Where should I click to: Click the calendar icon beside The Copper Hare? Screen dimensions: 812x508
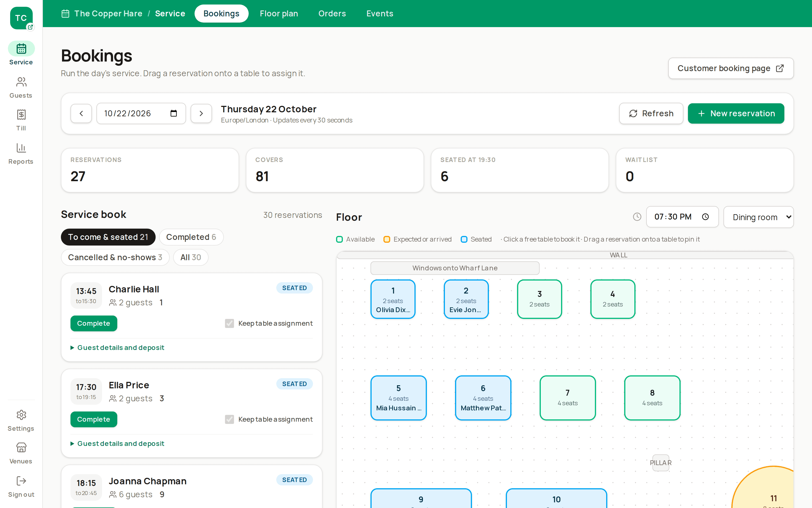[65, 14]
